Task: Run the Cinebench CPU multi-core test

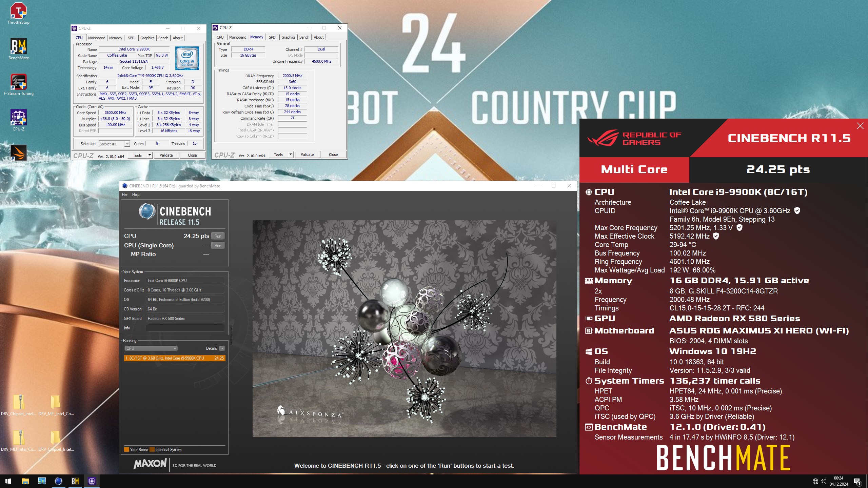Action: (218, 236)
